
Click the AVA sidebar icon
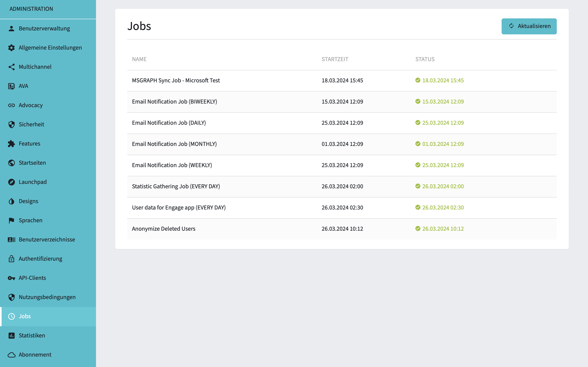(11, 86)
